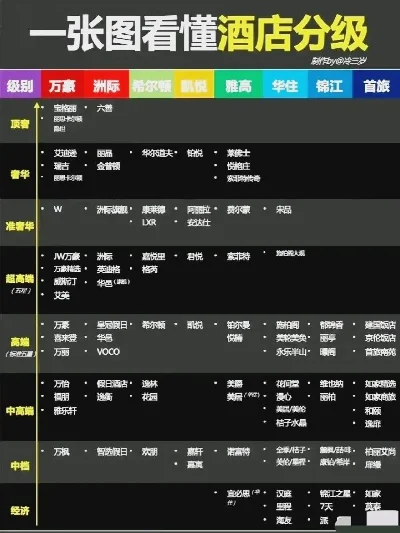The width and height of the screenshot is (400, 533).
Task: Click 汉庭 in the 经济 row
Action: tap(284, 494)
